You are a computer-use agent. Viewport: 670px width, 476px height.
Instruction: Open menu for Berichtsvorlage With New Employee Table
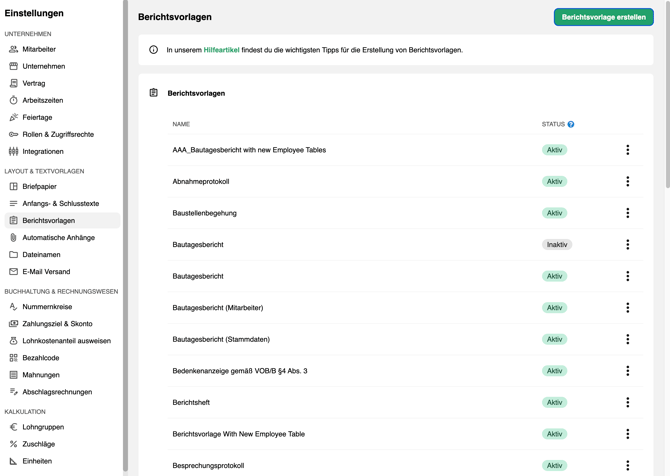tap(628, 434)
